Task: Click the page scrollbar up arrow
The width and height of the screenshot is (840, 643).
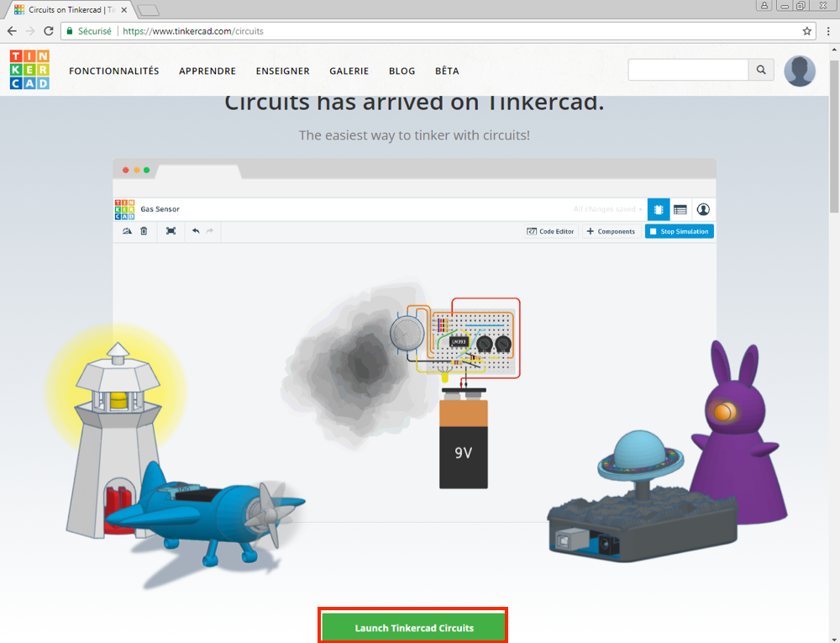Action: click(834, 50)
